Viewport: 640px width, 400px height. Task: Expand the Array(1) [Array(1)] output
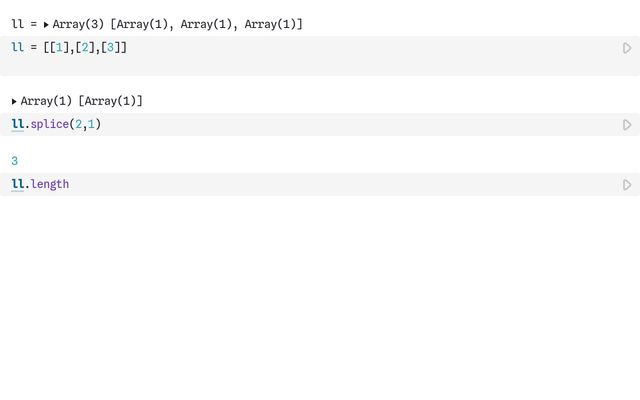pos(14,102)
